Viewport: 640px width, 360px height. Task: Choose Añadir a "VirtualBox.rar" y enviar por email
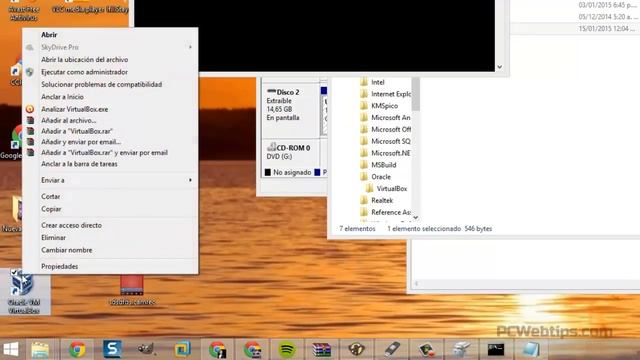pos(110,153)
